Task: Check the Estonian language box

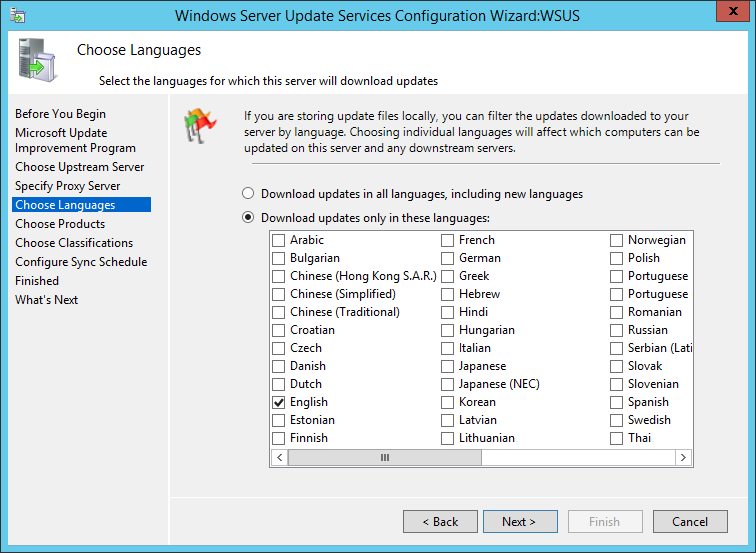Action: pos(279,420)
